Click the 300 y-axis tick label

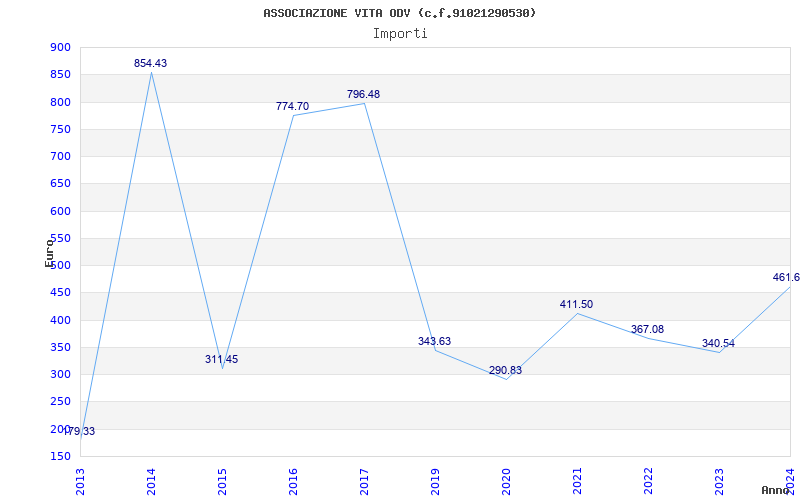point(60,374)
